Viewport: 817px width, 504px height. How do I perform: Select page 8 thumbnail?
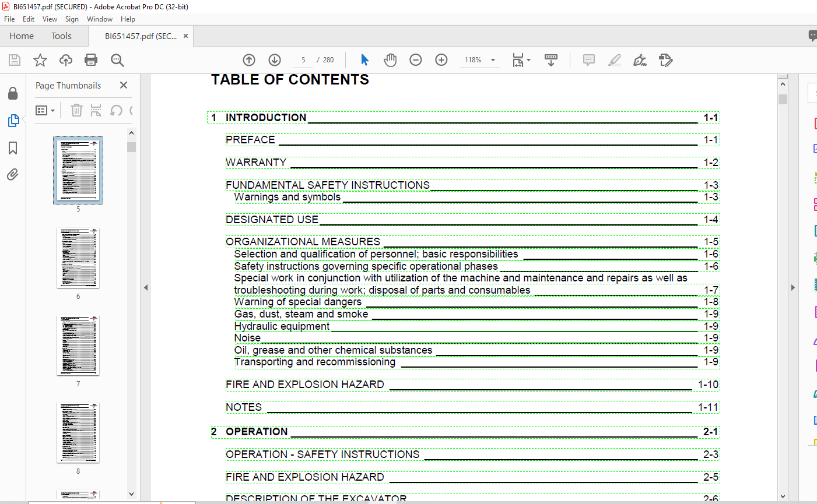78,433
